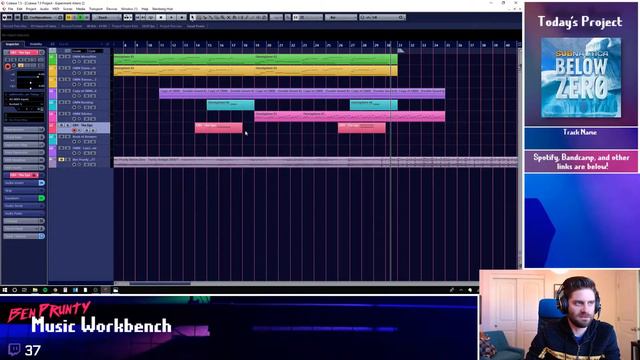
Task: Click the Play transport button
Action: coord(171,18)
